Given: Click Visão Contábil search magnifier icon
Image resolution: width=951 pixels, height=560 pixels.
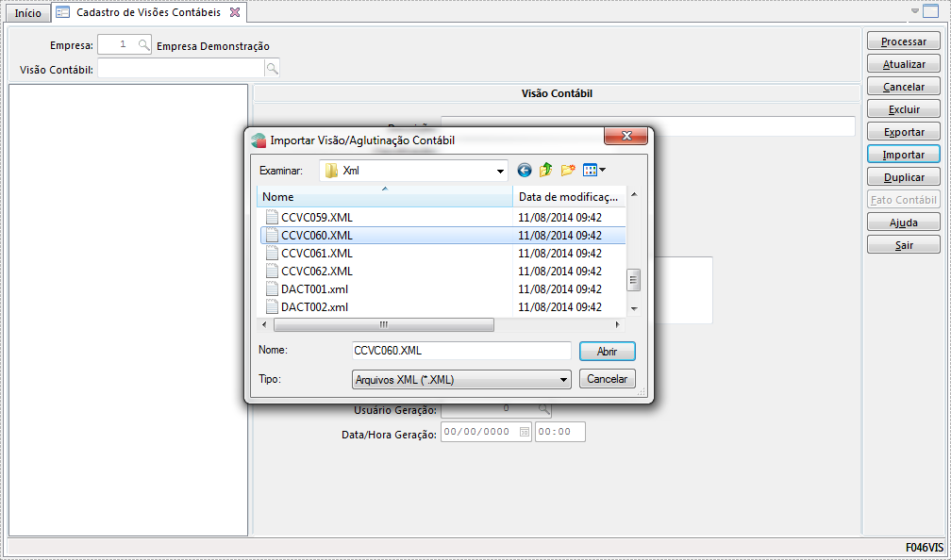Looking at the screenshot, I should [273, 69].
